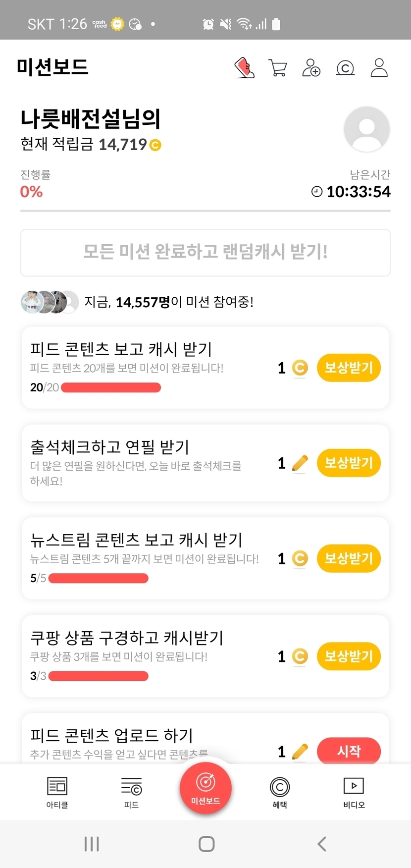
Task: Tap the gray profile avatar picture
Action: [x=366, y=129]
